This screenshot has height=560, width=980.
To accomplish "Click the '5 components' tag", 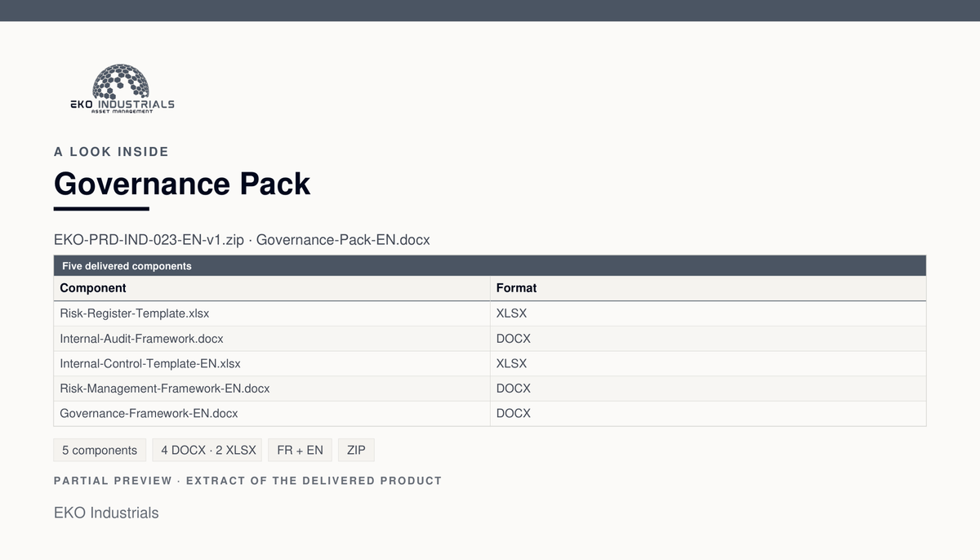I will point(100,450).
